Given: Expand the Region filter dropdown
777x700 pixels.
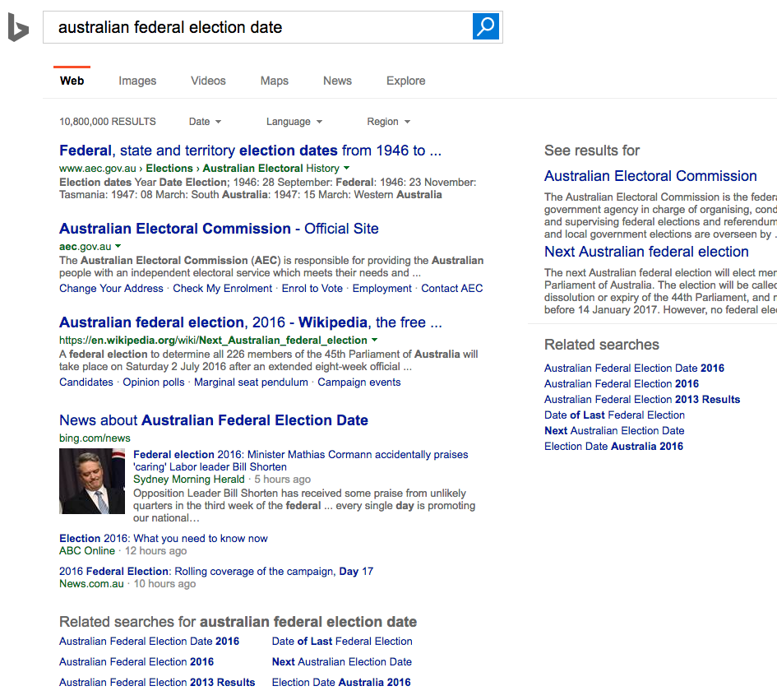Looking at the screenshot, I should coord(388,122).
